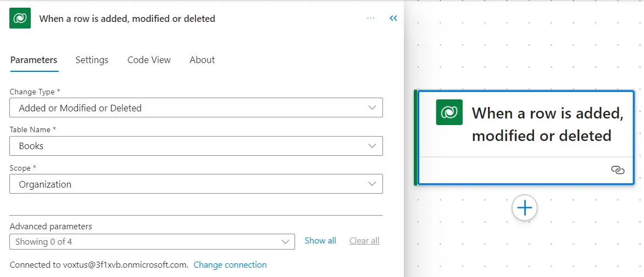Image resolution: width=644 pixels, height=277 pixels.
Task: Add a new step with plus button
Action: click(524, 208)
